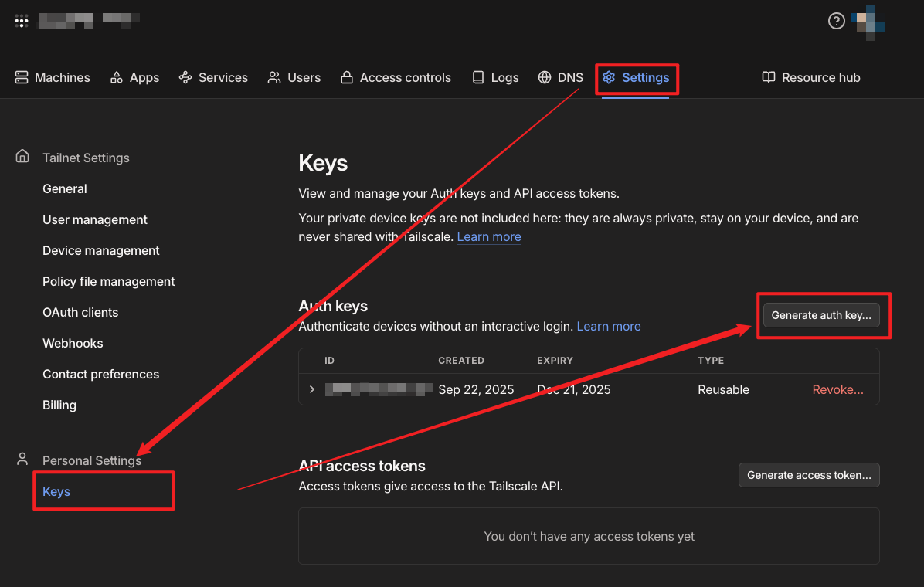The width and height of the screenshot is (924, 587).
Task: Click the Settings gear icon
Action: [609, 77]
